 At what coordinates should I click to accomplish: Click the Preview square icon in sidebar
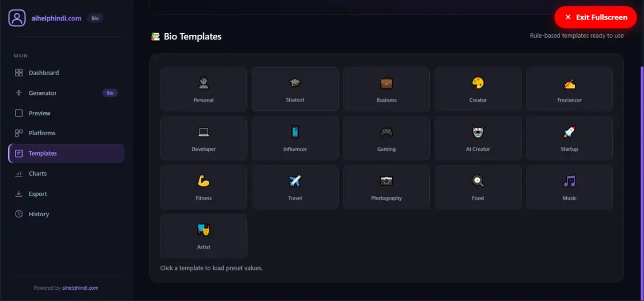[19, 113]
